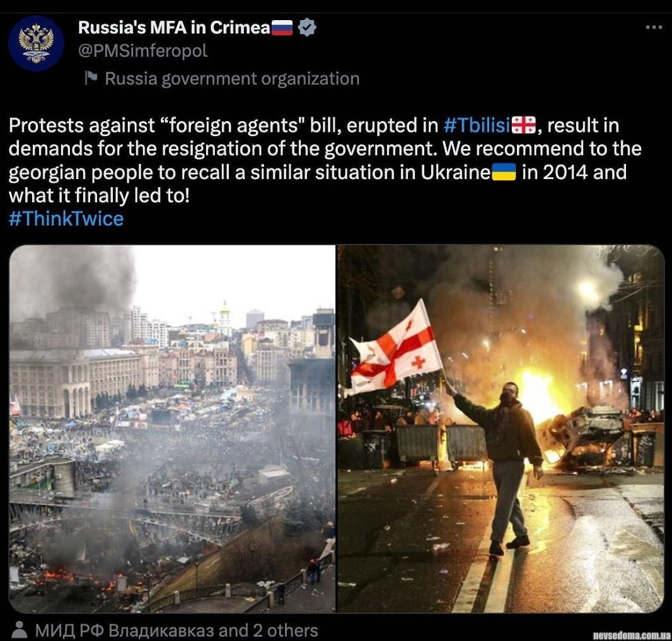The width and height of the screenshot is (672, 641).
Task: Click the Ukrainian flag emoji in tweet text
Action: (504, 172)
